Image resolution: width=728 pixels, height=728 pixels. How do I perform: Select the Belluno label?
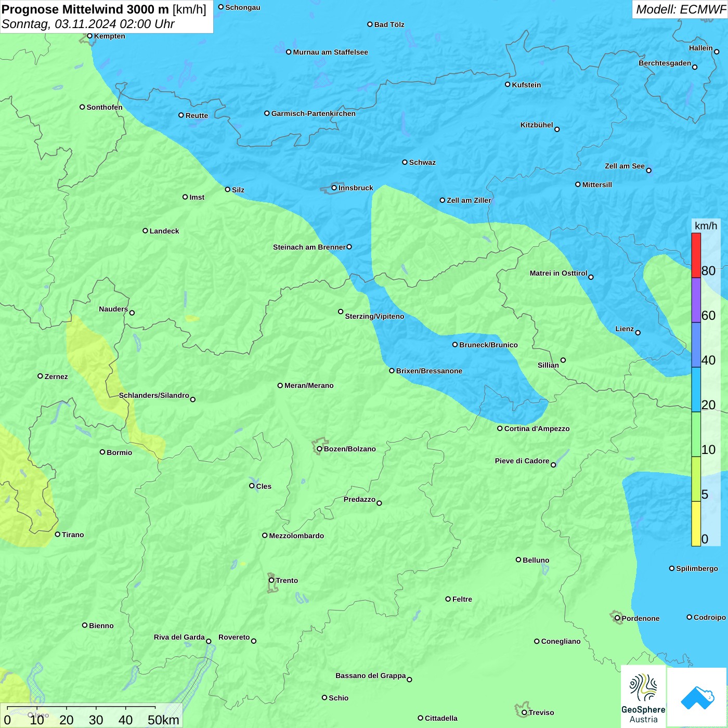[536, 560]
